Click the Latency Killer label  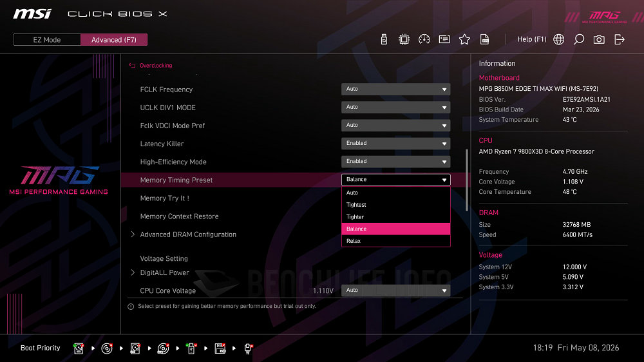162,144
